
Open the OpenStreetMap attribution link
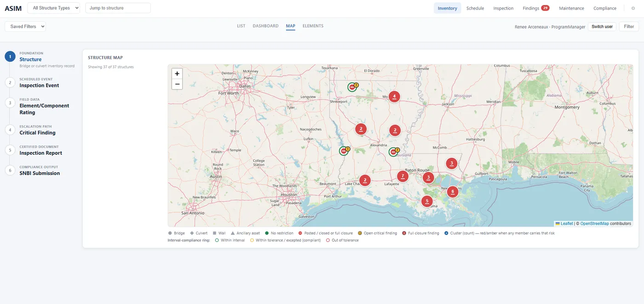594,223
